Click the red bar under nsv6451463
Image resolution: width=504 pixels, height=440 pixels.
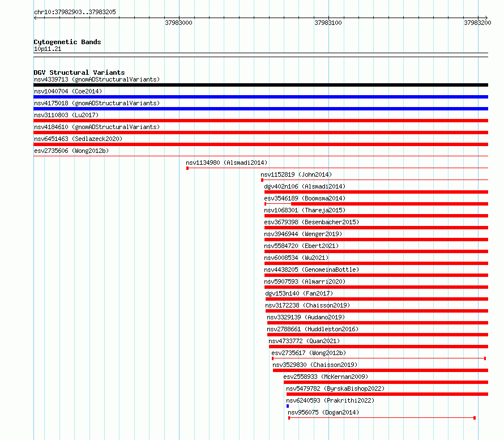[x=260, y=144]
